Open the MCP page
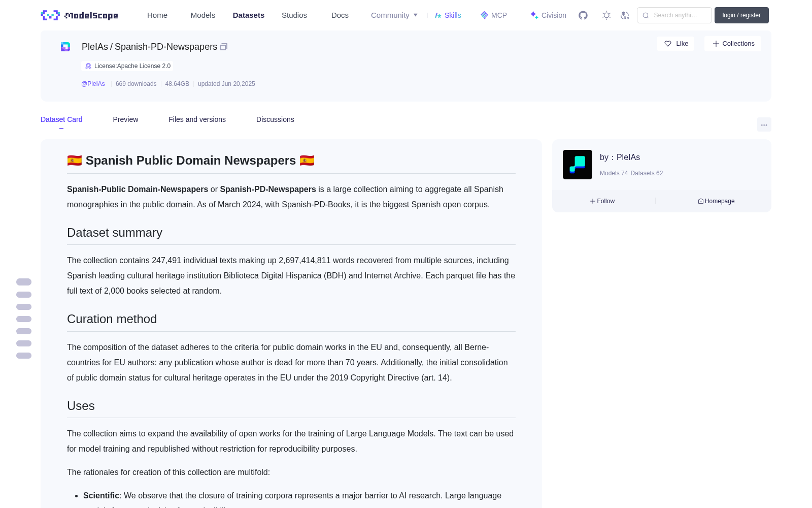This screenshot has width=812, height=508. (x=494, y=15)
